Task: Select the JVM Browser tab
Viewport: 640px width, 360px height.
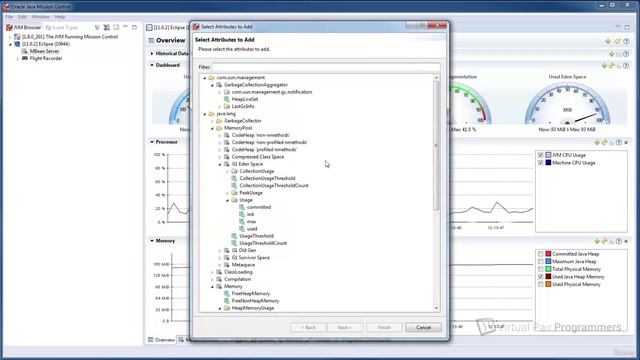Action: point(24,27)
